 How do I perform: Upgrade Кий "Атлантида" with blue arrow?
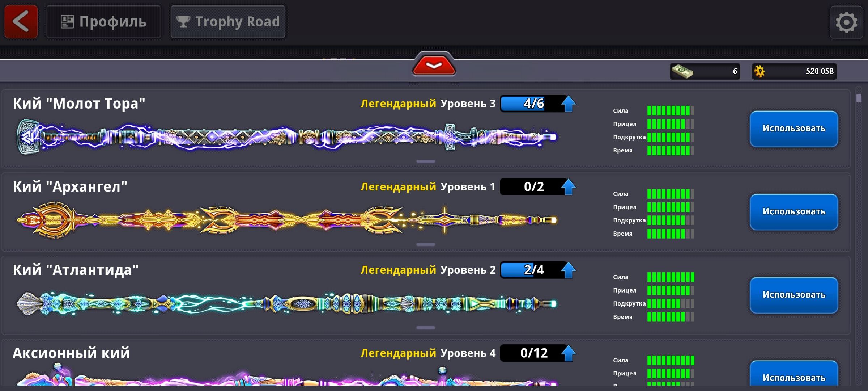(x=569, y=270)
